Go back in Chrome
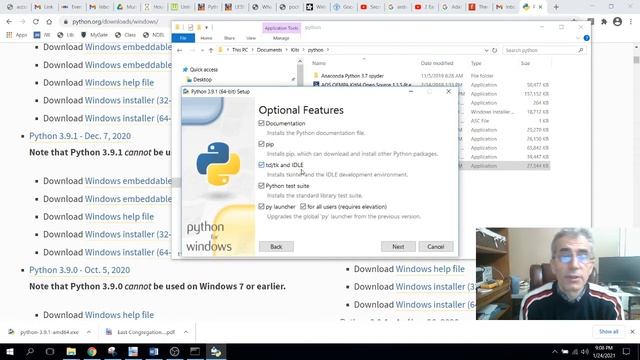 [9, 22]
